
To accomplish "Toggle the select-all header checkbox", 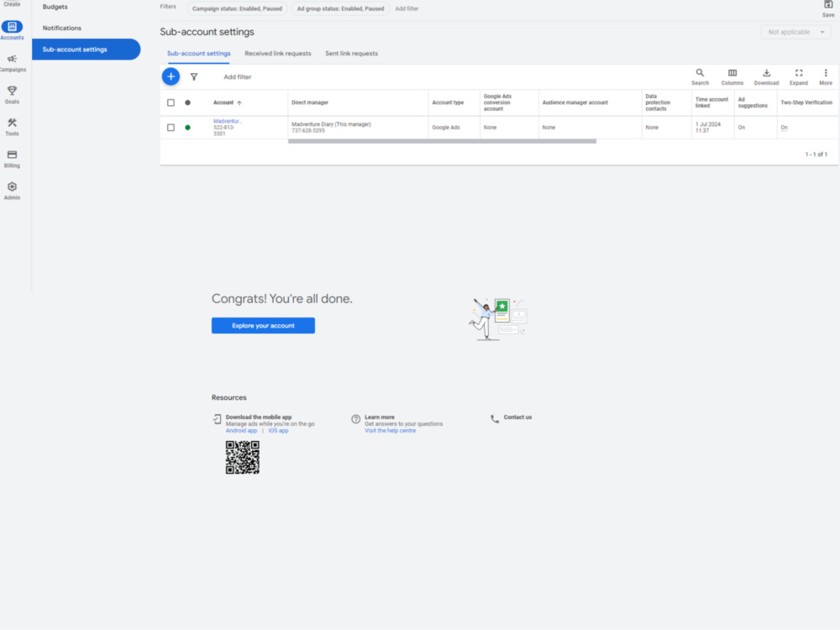I will pyautogui.click(x=171, y=102).
